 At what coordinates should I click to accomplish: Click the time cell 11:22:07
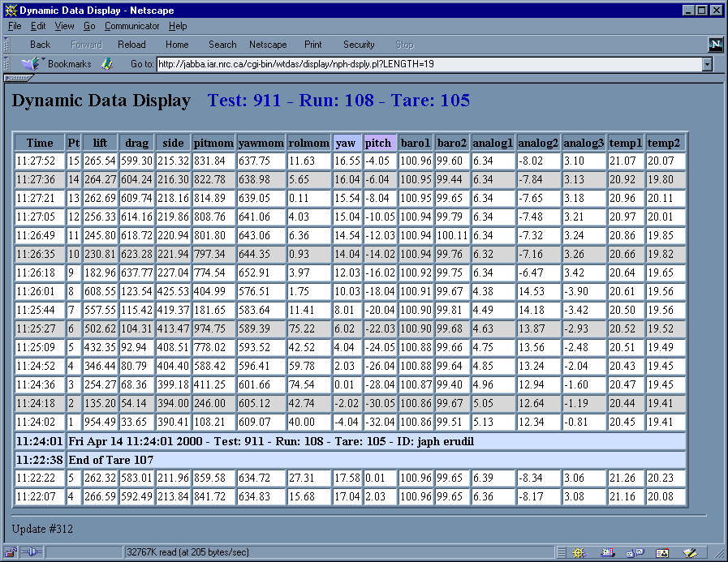pos(40,497)
